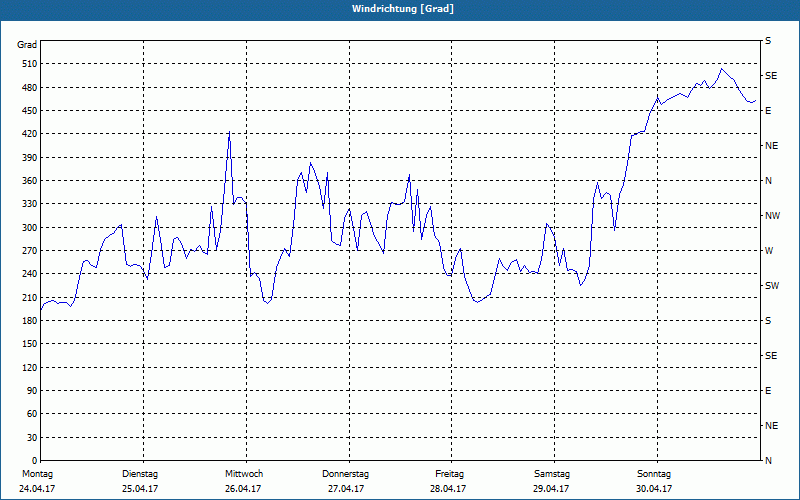This screenshot has width=800, height=500.
Task: Choose the 180 degree tick label
Action: [x=29, y=320]
